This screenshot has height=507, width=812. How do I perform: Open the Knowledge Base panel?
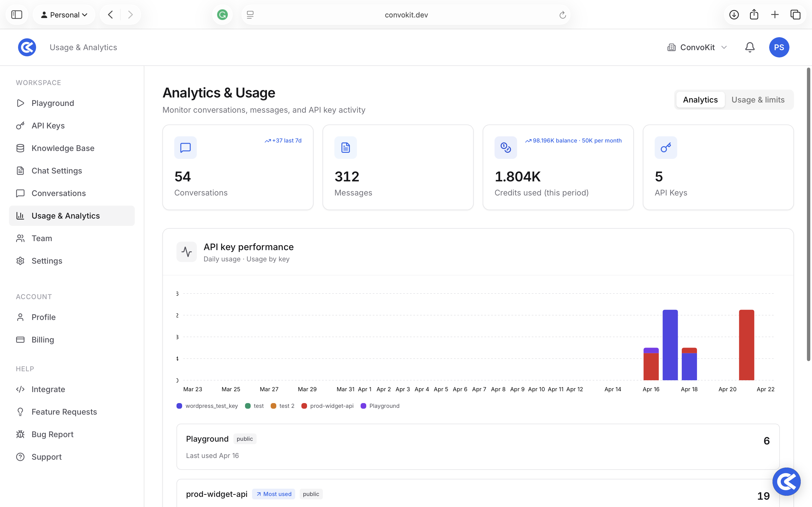(63, 148)
